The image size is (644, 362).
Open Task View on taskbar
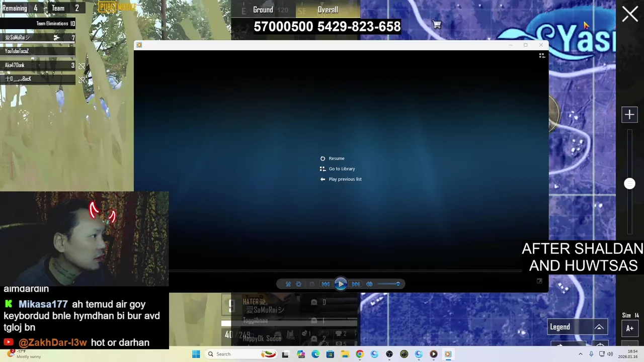(x=285, y=354)
